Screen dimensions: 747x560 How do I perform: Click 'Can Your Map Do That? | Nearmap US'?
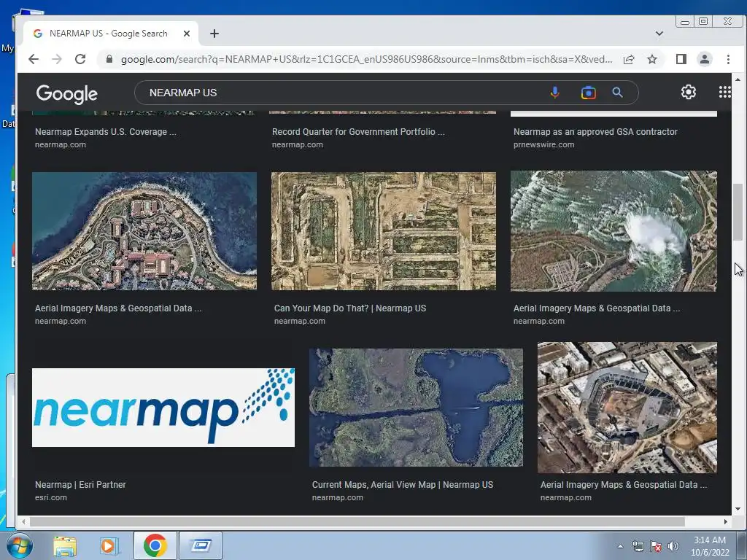350,308
